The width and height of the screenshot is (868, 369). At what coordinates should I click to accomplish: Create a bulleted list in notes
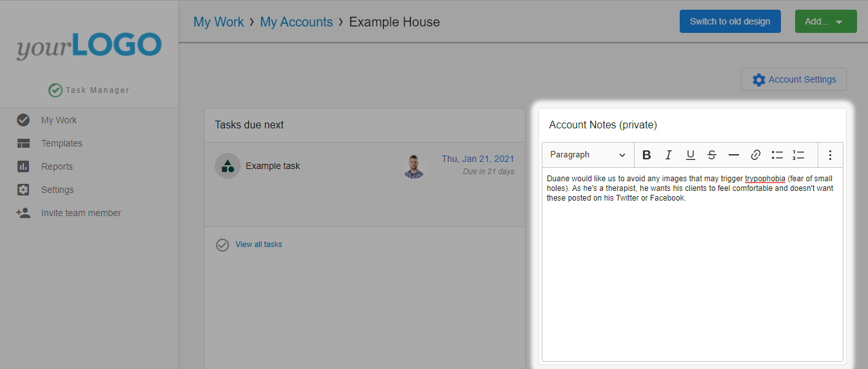tap(777, 155)
